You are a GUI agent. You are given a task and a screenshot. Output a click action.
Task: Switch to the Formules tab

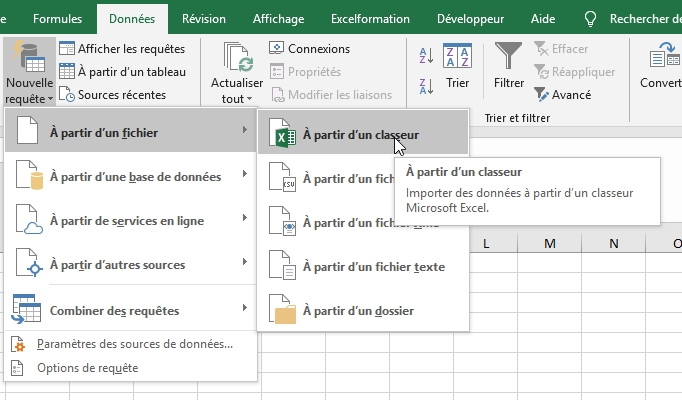57,19
